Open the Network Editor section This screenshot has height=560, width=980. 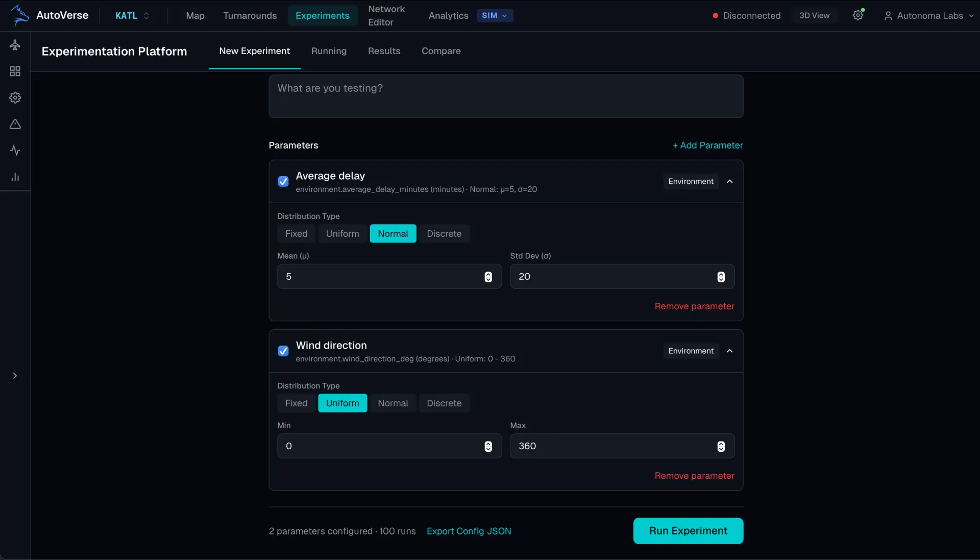pos(387,15)
